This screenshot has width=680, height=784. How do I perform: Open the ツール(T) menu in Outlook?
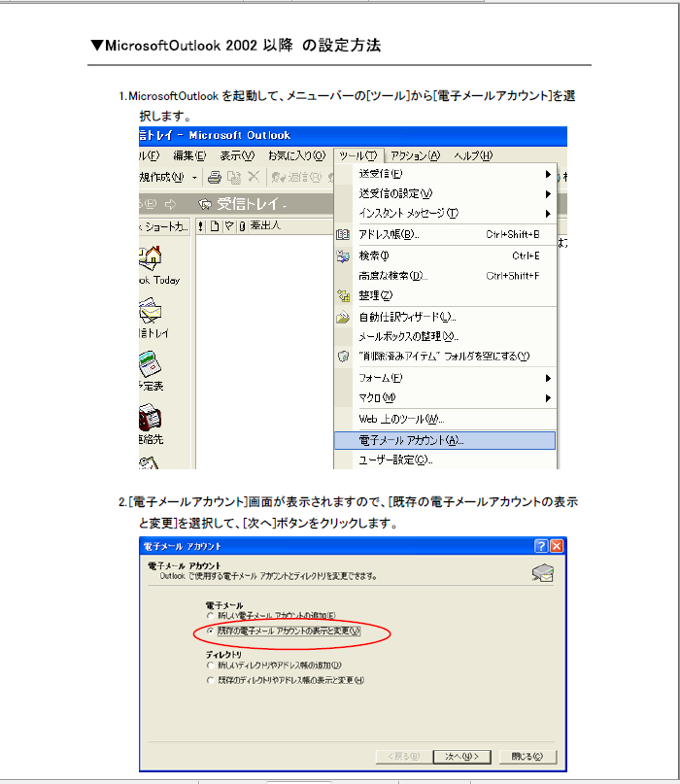point(358,155)
